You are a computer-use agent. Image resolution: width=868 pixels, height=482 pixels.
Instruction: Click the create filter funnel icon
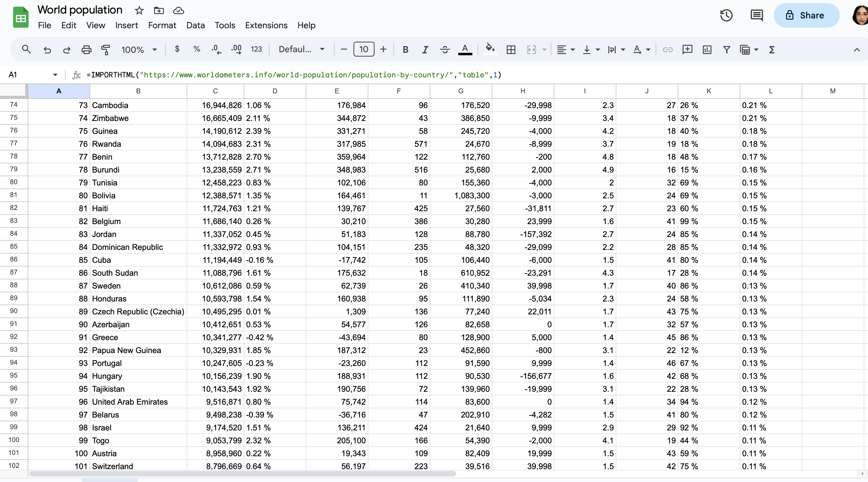pyautogui.click(x=727, y=49)
